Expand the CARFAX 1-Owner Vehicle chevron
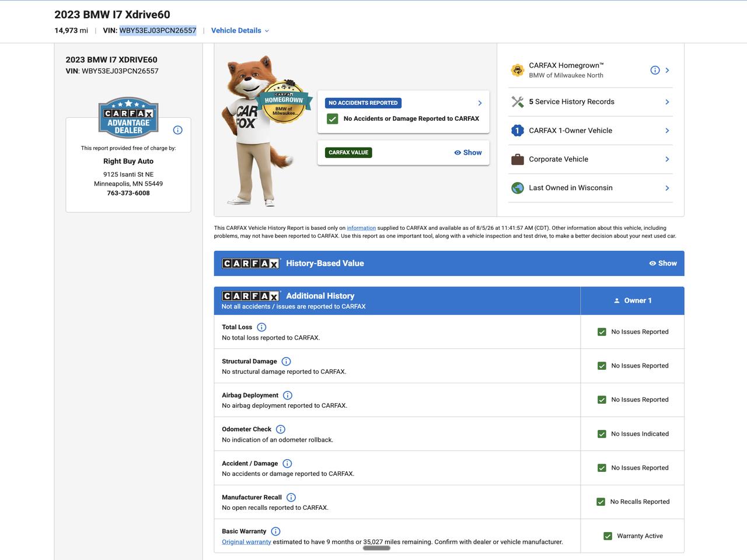Viewport: 747px width, 560px height. [x=667, y=131]
